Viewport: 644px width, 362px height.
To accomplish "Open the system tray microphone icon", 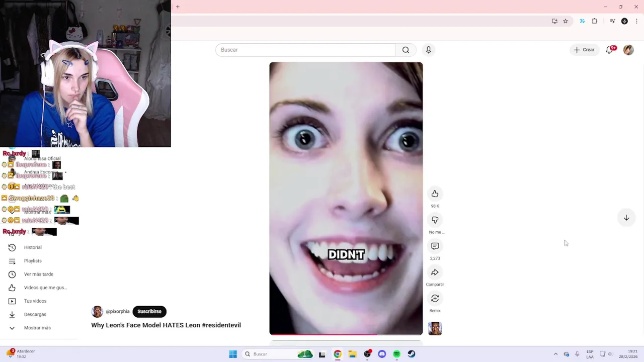I will (577, 354).
